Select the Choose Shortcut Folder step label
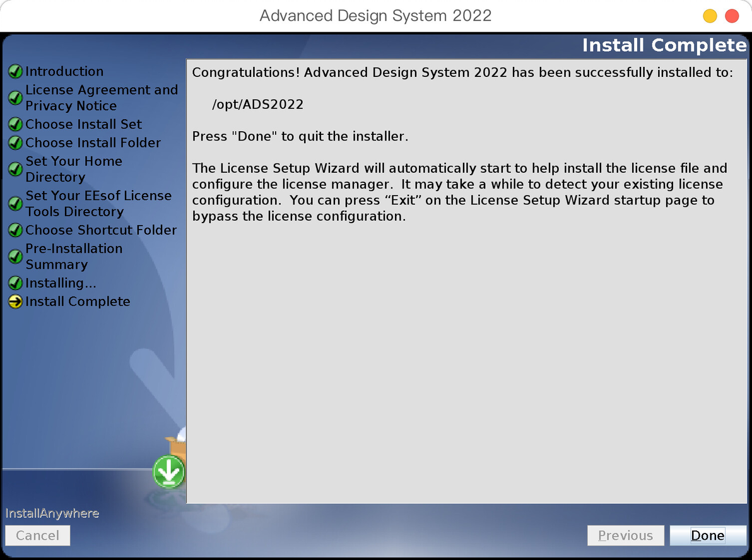 tap(101, 230)
